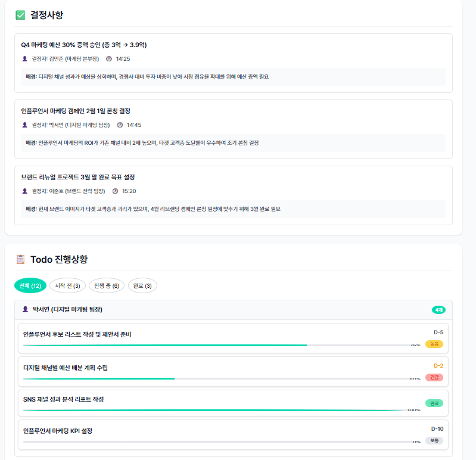Click the clock icon next to 14:25

coord(108,59)
